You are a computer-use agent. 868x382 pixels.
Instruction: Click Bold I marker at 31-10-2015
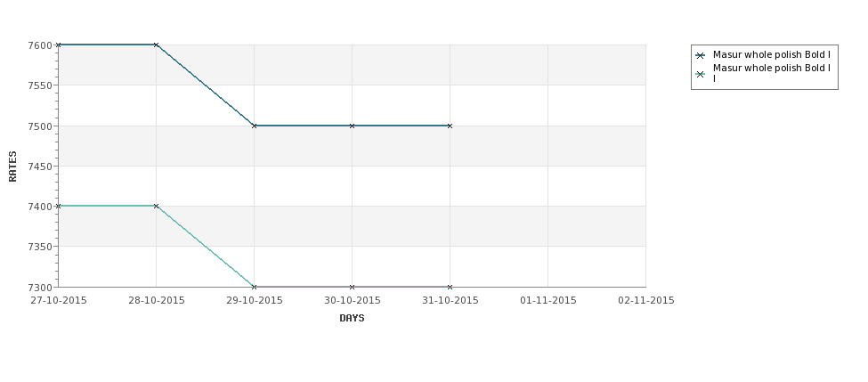[450, 126]
